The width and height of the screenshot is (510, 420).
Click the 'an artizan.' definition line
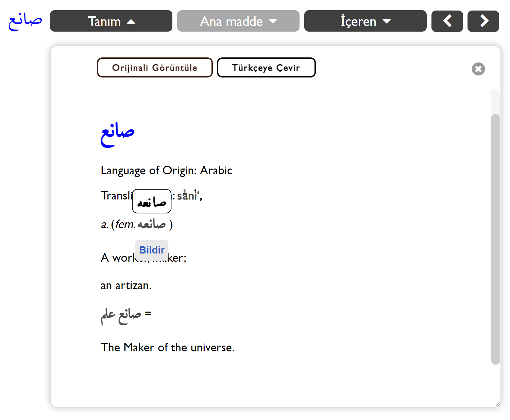(126, 285)
